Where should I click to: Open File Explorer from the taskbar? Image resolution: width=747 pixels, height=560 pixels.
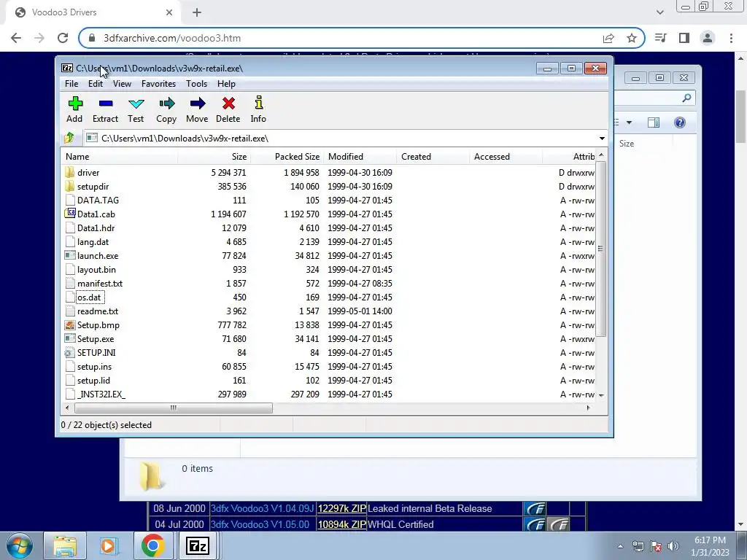coord(65,545)
